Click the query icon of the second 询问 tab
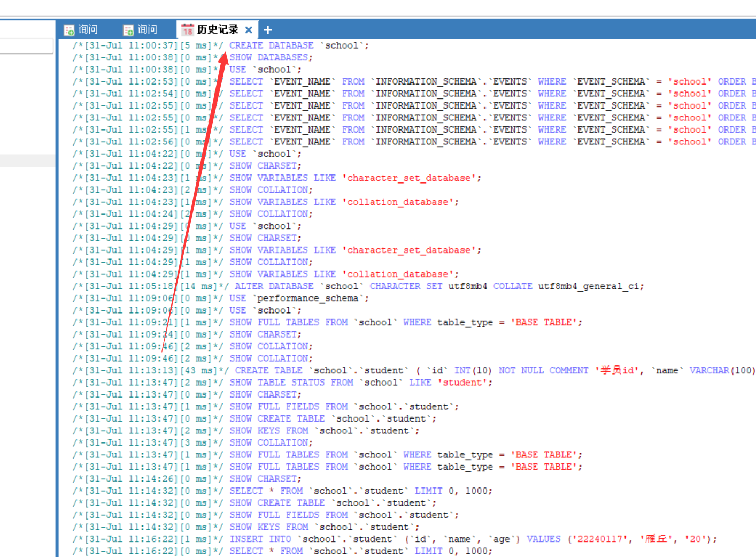 click(x=128, y=30)
